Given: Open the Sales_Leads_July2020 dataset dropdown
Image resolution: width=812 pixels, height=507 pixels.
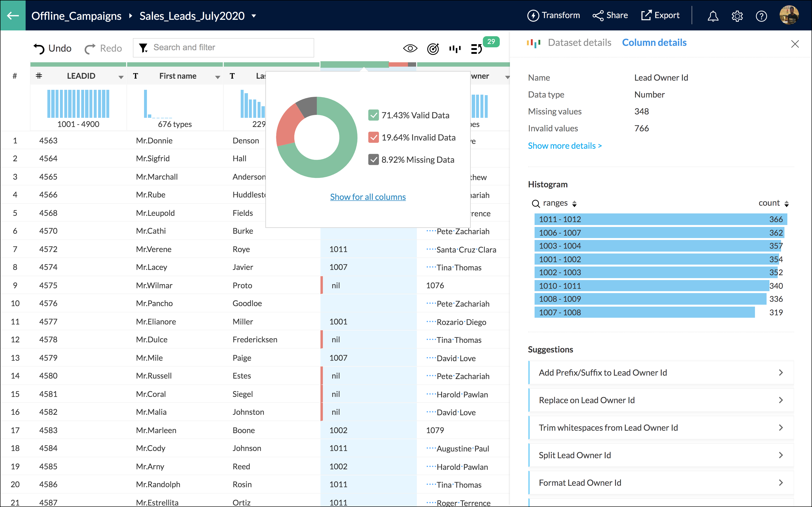Looking at the screenshot, I should 254,16.
